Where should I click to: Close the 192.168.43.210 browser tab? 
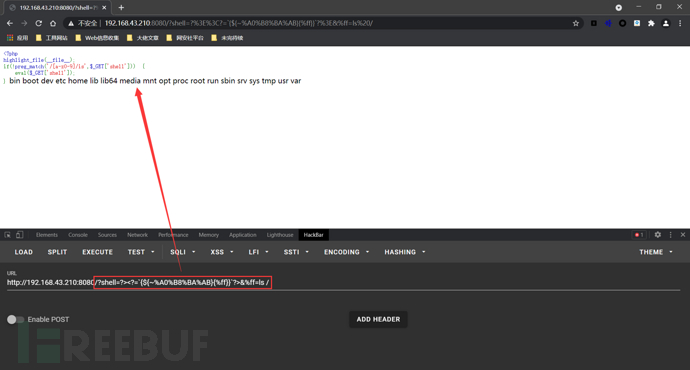click(x=104, y=7)
